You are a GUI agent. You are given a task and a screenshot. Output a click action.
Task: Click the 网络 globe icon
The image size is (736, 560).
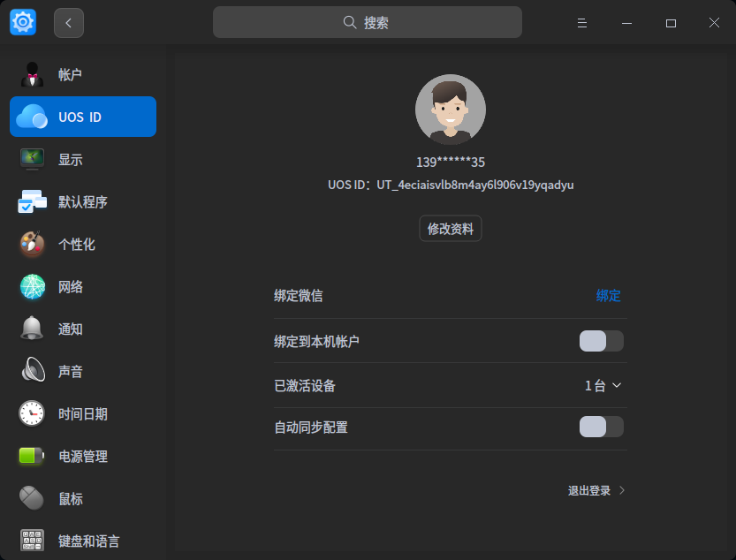point(32,287)
